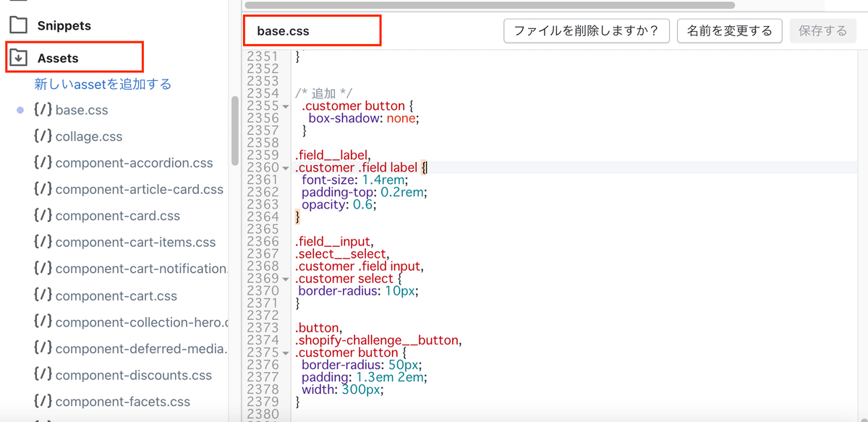This screenshot has width=868, height=422.
Task: Click the .field__input selector line
Action: click(334, 241)
